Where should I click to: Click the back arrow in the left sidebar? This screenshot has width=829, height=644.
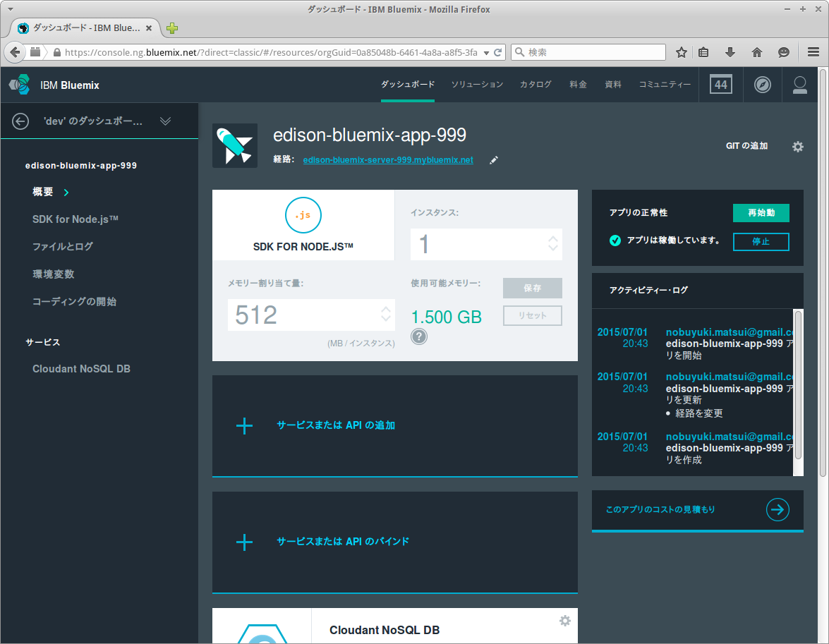(20, 121)
